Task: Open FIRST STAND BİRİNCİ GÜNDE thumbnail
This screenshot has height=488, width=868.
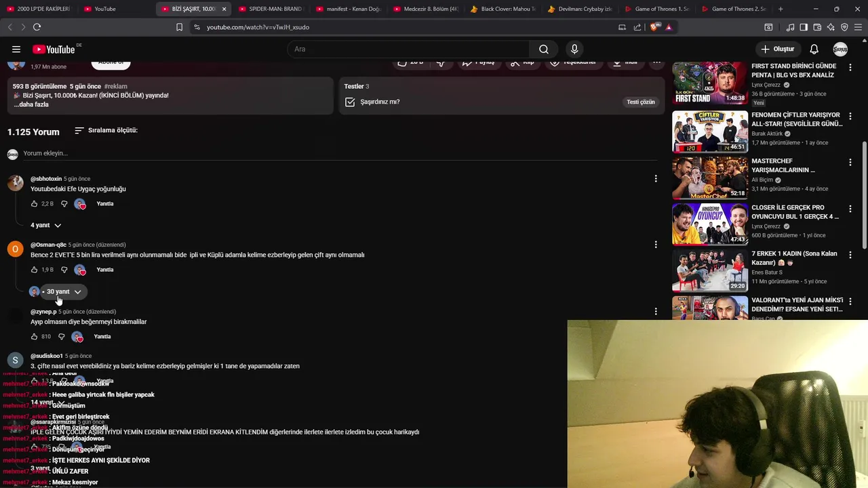Action: pyautogui.click(x=710, y=83)
